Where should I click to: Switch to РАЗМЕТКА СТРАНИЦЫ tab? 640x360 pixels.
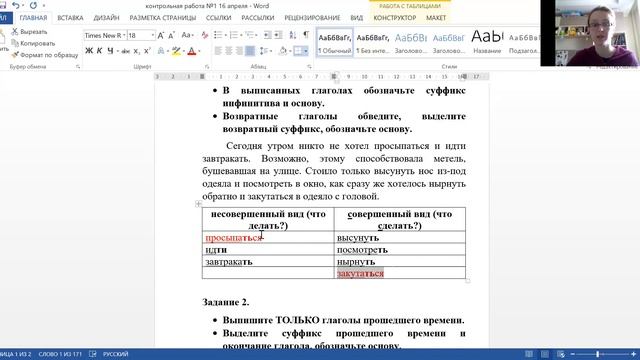(163, 18)
